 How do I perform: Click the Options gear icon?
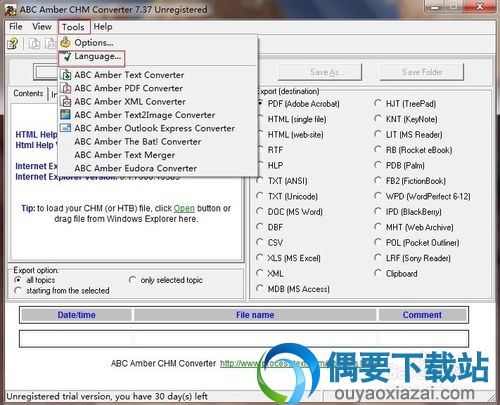tap(66, 42)
